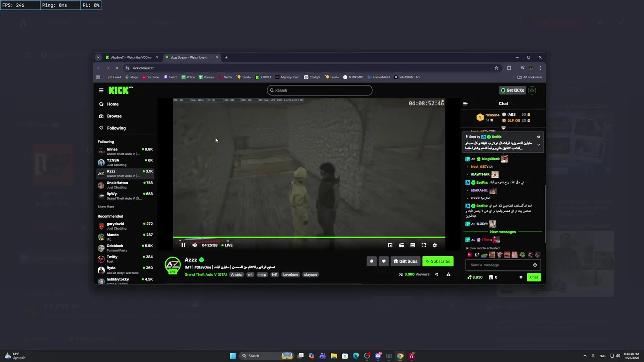Open YZNSA channel in Following list
The height and width of the screenshot is (362, 644).
click(125, 162)
